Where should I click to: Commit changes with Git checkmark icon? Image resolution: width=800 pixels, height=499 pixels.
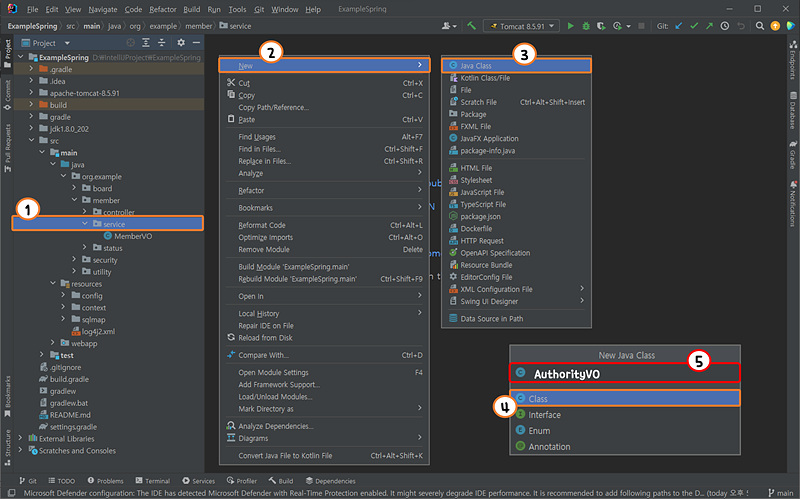pyautogui.click(x=694, y=26)
